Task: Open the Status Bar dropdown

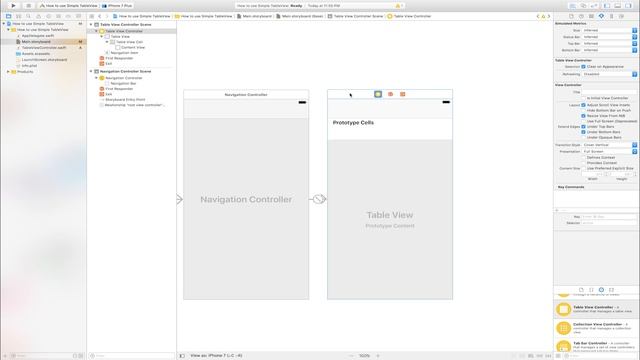Action: 609,37
